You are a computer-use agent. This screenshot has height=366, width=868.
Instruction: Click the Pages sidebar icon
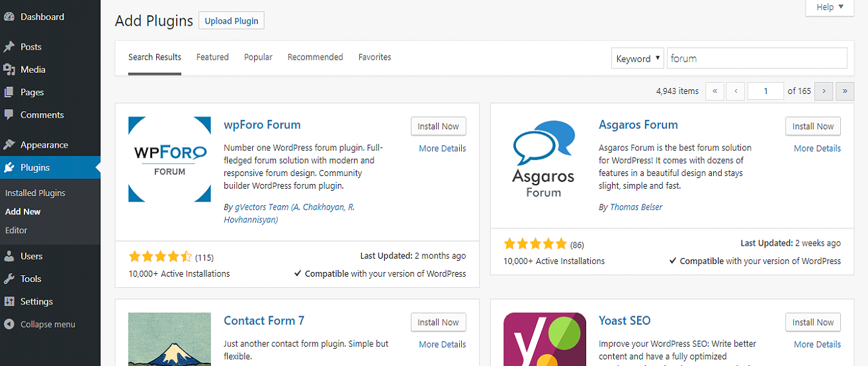click(9, 92)
